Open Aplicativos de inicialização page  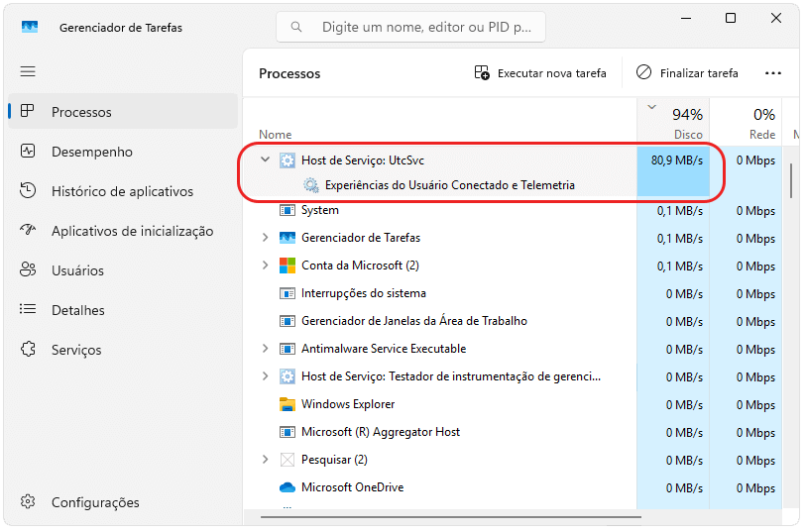[x=123, y=231]
